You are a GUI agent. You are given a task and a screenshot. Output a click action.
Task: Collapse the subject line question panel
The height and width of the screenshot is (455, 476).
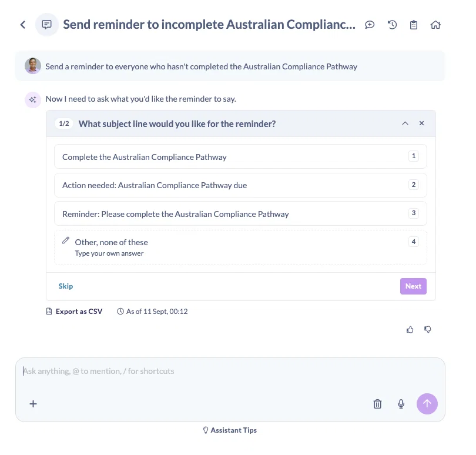tap(405, 123)
